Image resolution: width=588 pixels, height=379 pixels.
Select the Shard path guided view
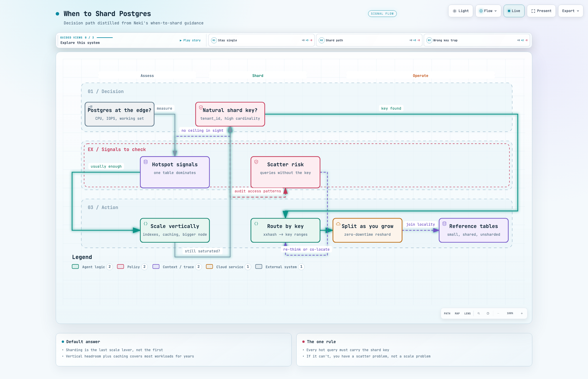(x=369, y=40)
